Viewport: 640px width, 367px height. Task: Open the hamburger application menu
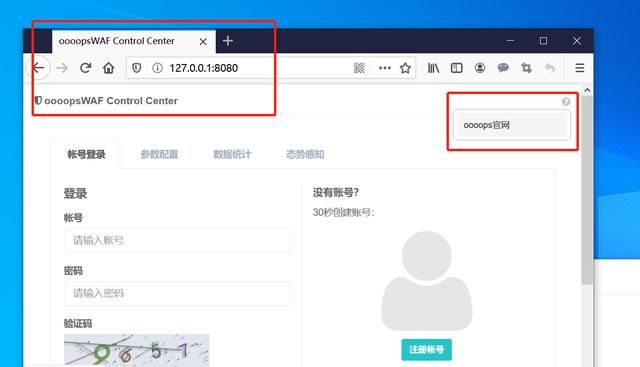tap(580, 68)
